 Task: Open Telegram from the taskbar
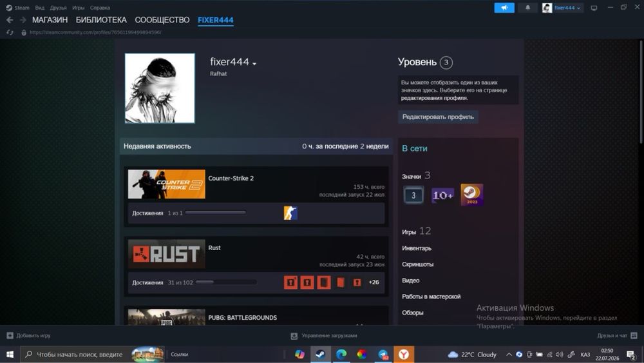click(383, 354)
